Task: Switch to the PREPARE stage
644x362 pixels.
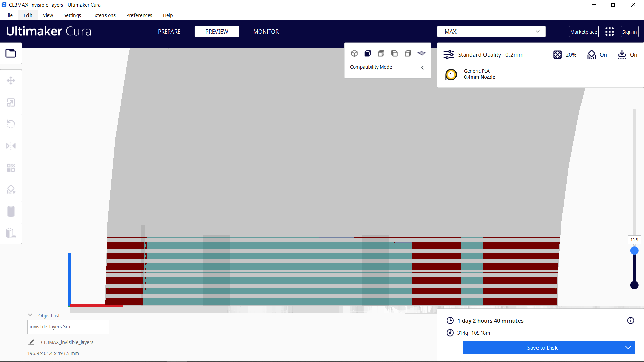Action: tap(169, 32)
